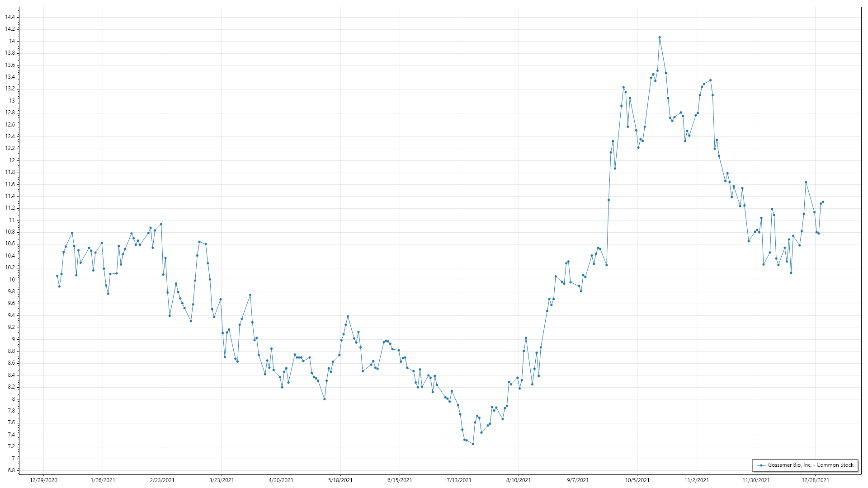Click the Gossamer Bio legend line marker
The height and width of the screenshot is (488, 868).
(761, 465)
